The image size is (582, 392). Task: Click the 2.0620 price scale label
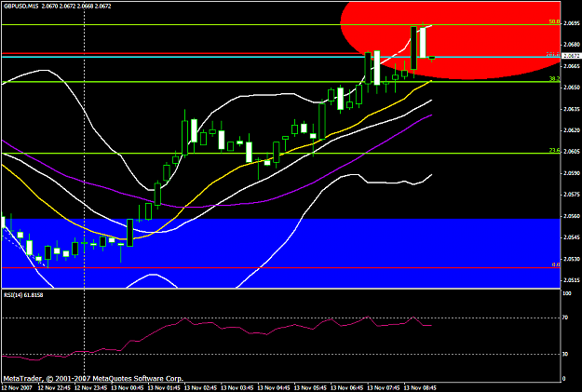click(571, 130)
